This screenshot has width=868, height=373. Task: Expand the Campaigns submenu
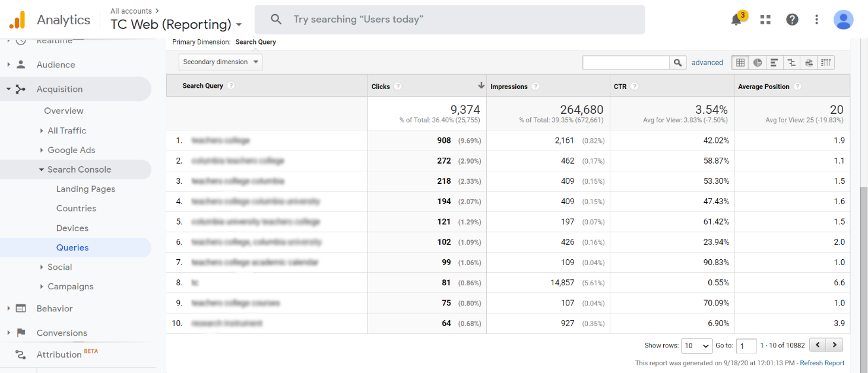point(42,286)
